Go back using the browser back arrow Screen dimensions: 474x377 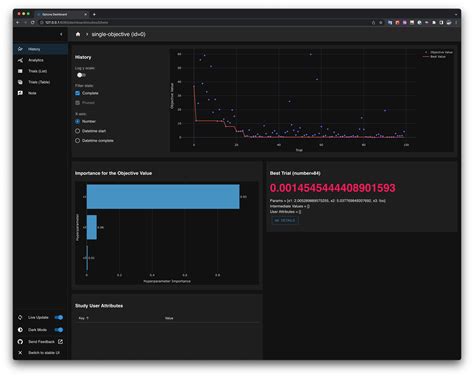click(x=18, y=22)
